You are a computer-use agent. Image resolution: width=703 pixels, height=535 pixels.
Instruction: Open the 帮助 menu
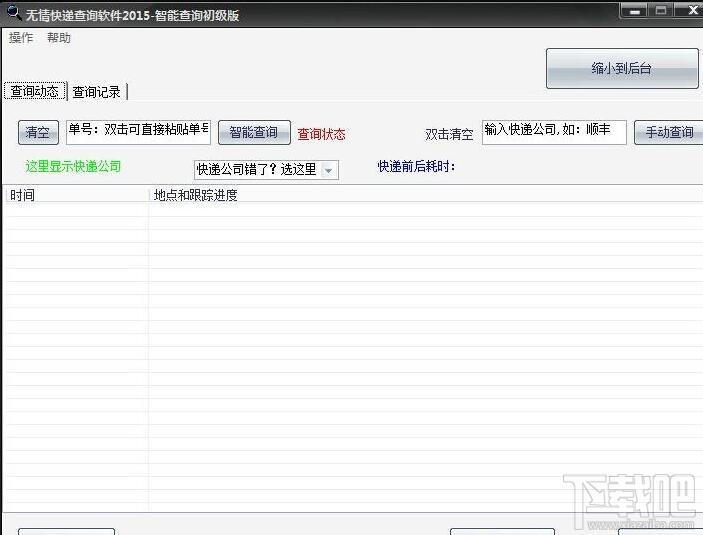(59, 38)
